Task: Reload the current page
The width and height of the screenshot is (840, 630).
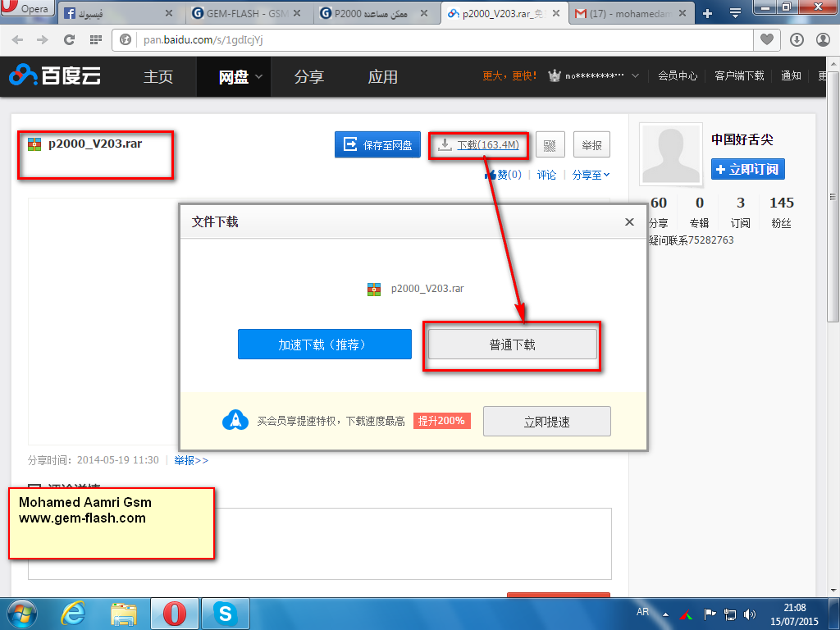Action: 69,39
